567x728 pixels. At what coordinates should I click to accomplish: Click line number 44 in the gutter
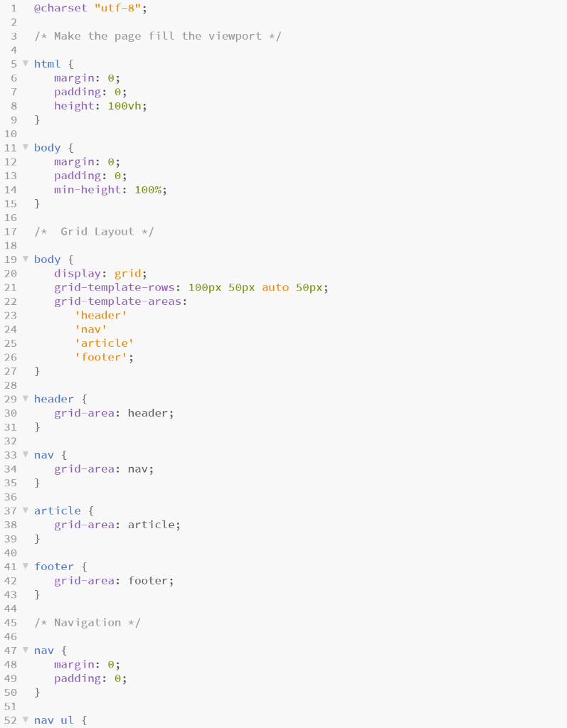click(11, 609)
